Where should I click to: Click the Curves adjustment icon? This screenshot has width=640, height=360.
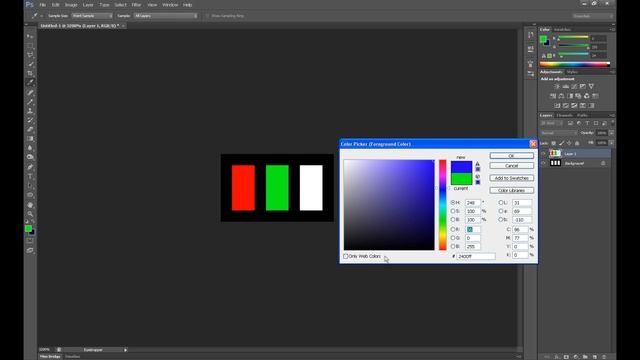574,87
